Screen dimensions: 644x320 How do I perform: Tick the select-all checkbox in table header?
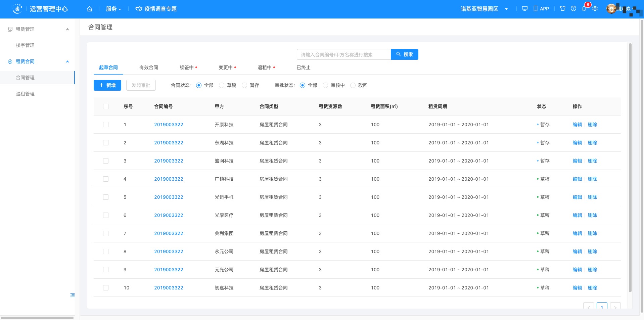coord(106,106)
